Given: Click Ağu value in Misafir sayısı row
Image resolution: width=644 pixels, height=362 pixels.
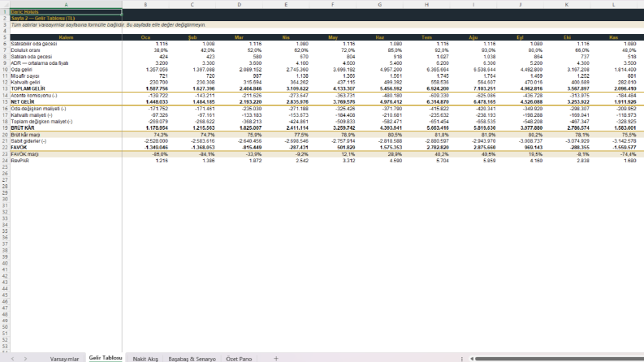Looking at the screenshot, I should [x=473, y=76].
